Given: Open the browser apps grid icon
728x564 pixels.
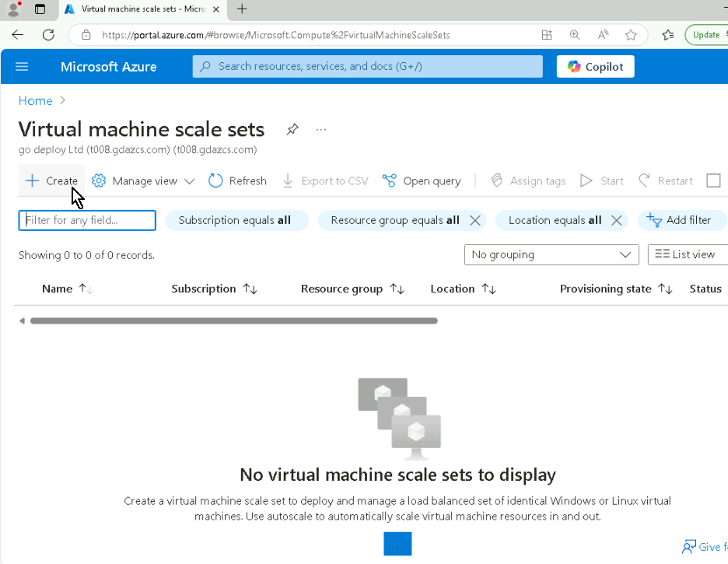Looking at the screenshot, I should [547, 35].
